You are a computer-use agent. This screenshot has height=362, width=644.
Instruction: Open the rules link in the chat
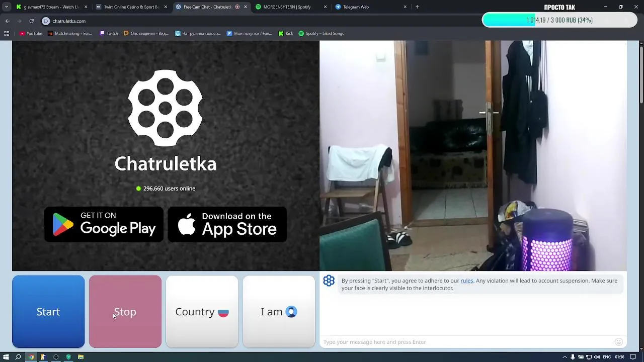click(x=467, y=281)
